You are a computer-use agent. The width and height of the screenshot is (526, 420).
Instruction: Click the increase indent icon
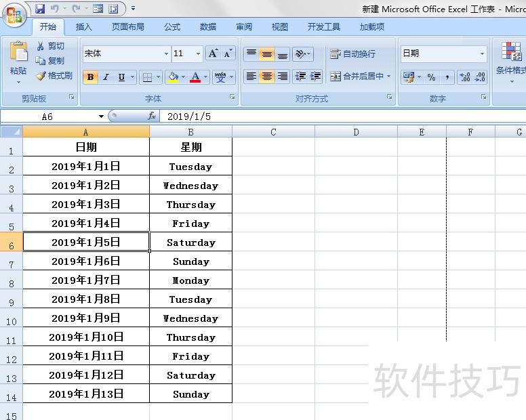(x=315, y=77)
